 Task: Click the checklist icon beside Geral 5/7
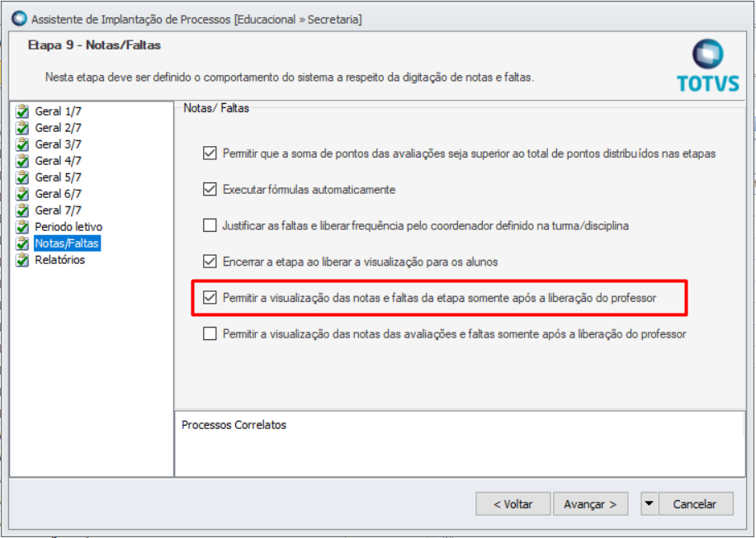[22, 177]
